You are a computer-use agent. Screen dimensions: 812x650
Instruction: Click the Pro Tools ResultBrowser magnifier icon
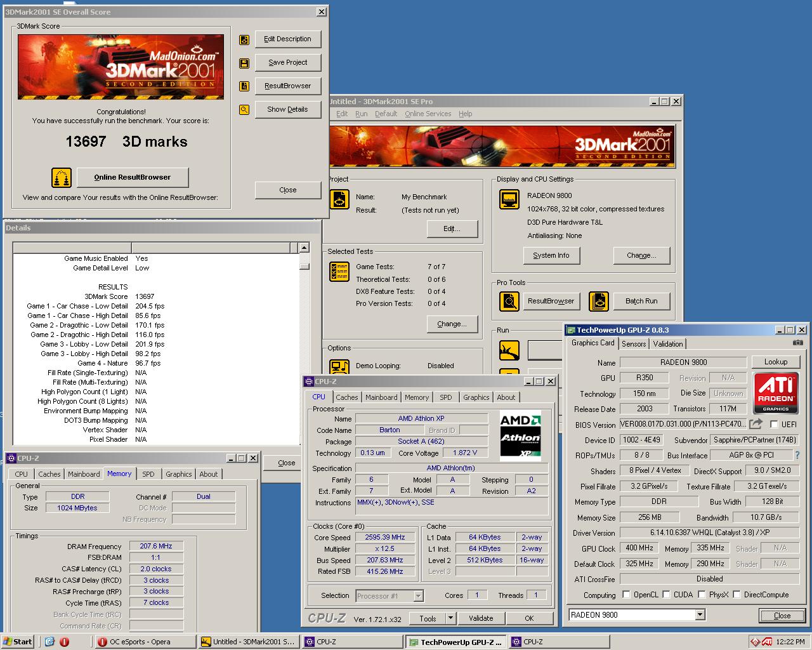pos(509,302)
